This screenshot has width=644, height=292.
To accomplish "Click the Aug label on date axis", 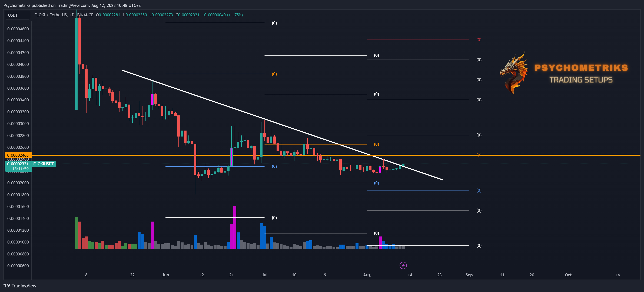I will (367, 275).
